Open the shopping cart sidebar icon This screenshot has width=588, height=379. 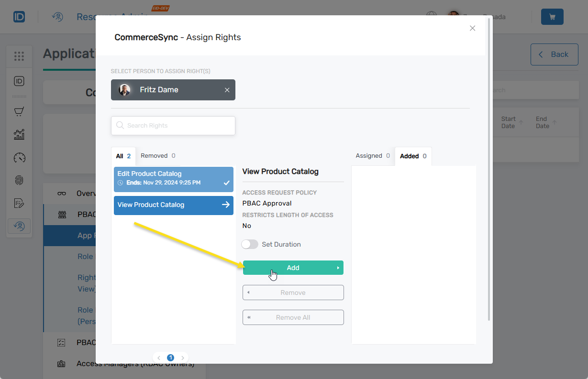click(19, 112)
